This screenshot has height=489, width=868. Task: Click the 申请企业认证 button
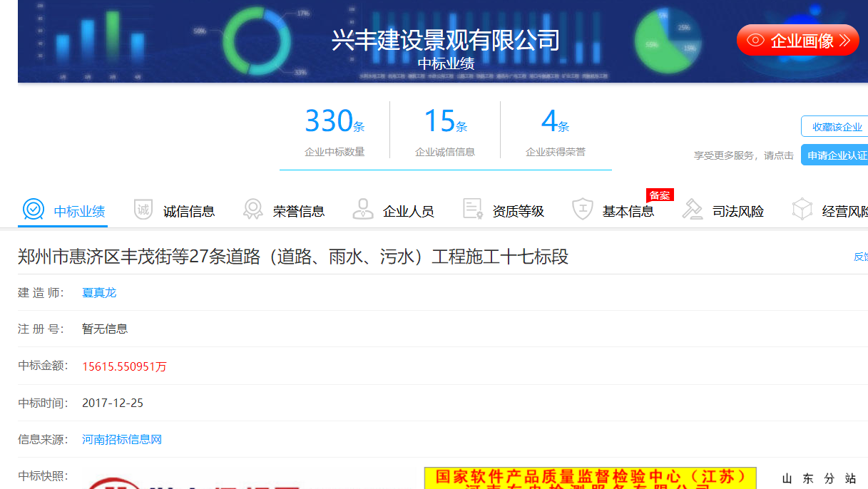834,155
